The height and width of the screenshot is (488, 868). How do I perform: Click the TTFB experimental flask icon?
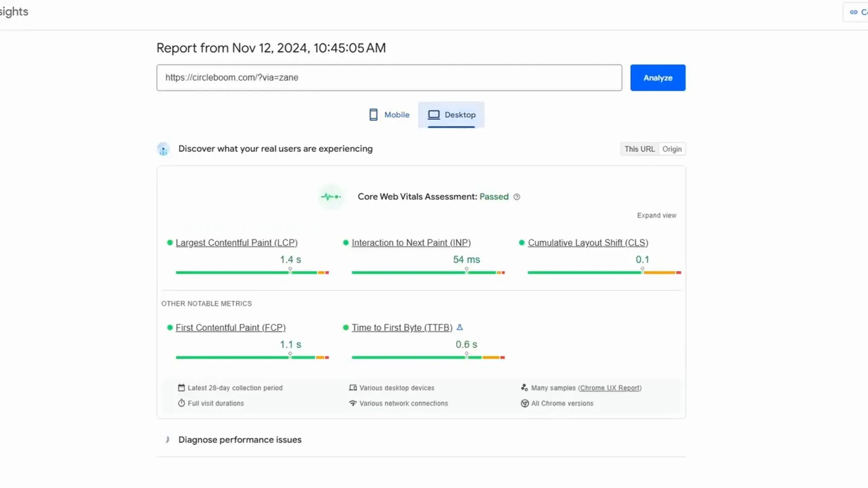pos(460,328)
